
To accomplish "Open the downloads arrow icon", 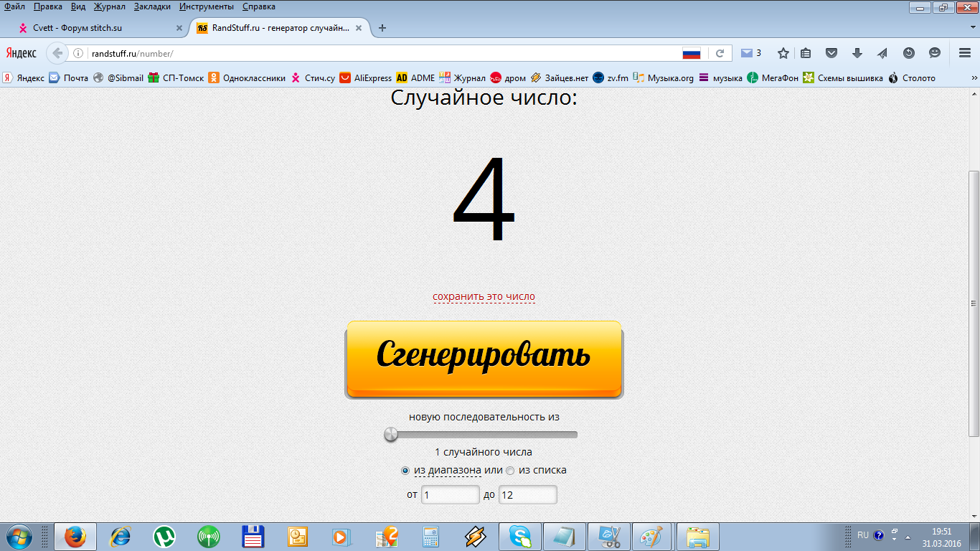I will click(857, 53).
